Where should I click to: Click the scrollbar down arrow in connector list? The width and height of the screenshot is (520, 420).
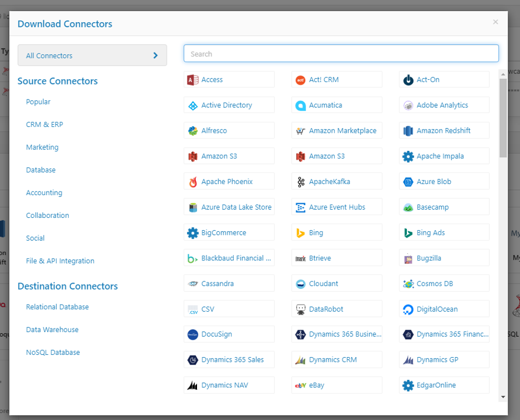point(503,397)
